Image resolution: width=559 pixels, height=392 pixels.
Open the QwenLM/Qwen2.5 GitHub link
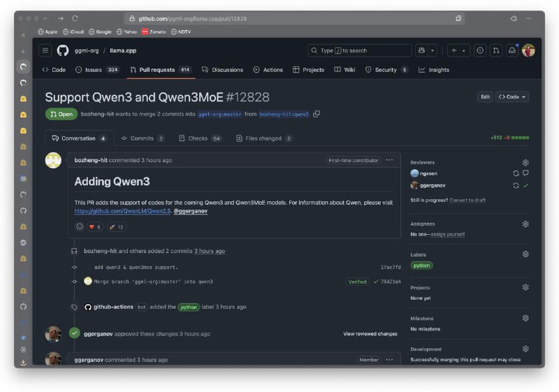(123, 211)
